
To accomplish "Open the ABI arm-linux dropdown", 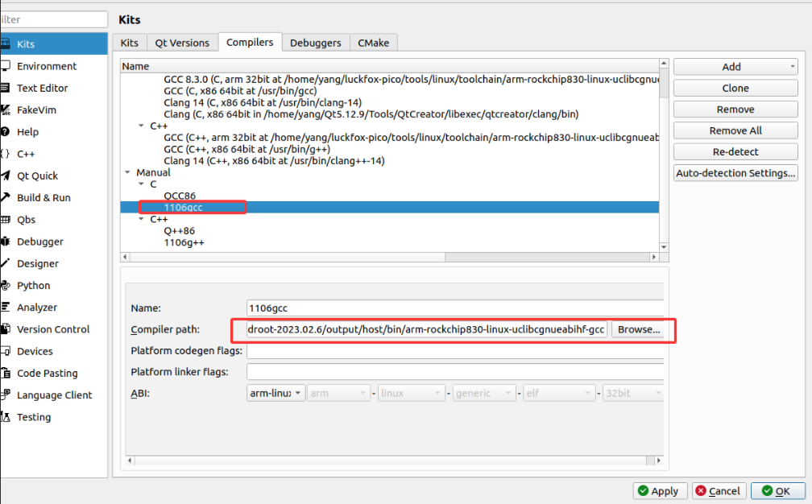I will tap(275, 393).
